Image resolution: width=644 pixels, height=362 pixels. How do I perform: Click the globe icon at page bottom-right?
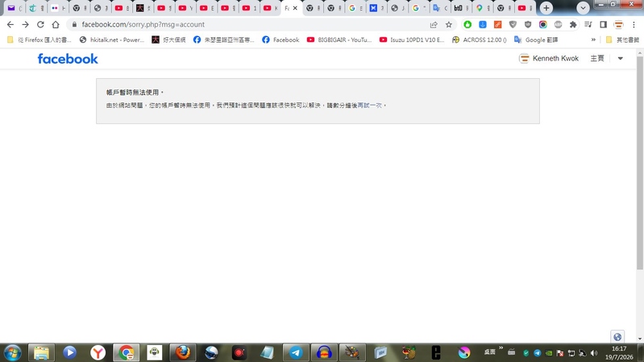coord(617,337)
